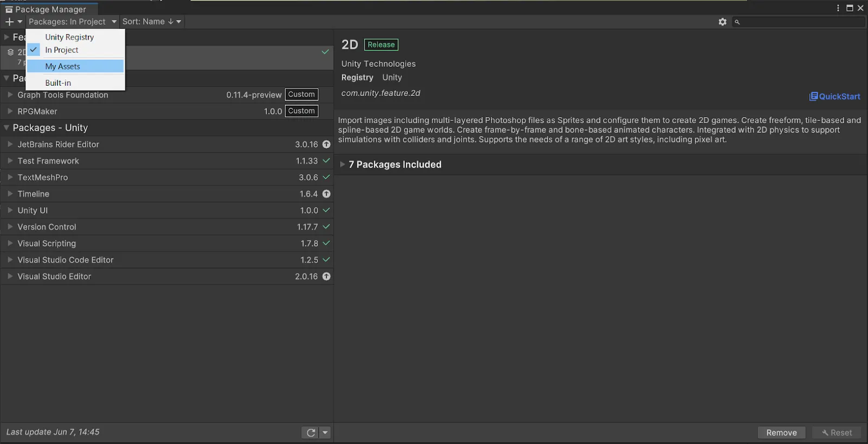868x444 pixels.
Task: Expand Test Framework package versions
Action: coord(10,160)
